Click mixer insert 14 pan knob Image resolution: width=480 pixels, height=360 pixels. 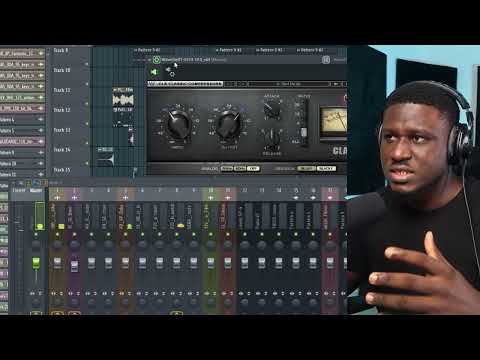point(279,246)
